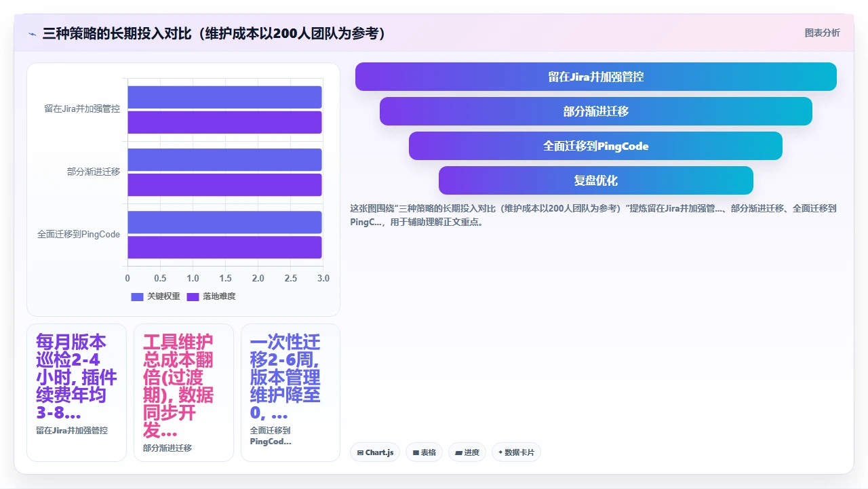Click the 全面迁移到PingCode y-axis label
Screen dimensions: 868x489
point(79,235)
